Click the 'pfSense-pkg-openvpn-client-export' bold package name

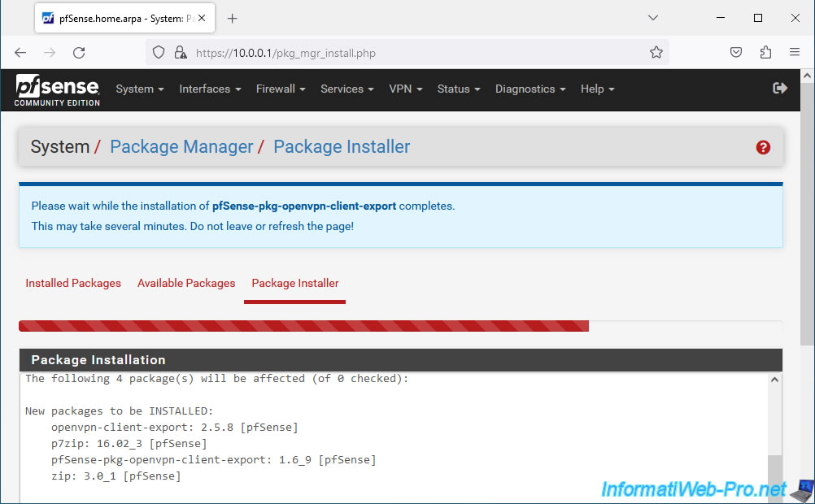click(x=304, y=206)
